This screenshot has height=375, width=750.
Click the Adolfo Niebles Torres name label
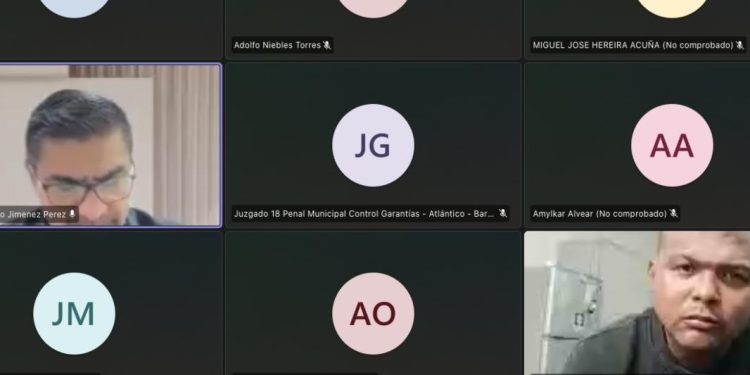[x=277, y=45]
